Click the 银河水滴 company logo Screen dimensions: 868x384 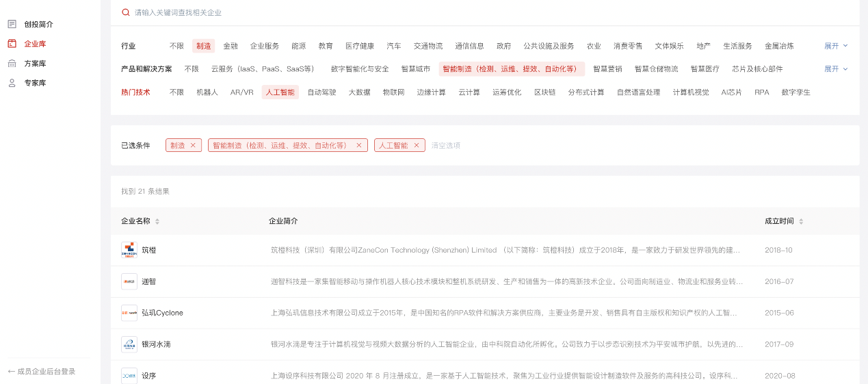pos(129,344)
